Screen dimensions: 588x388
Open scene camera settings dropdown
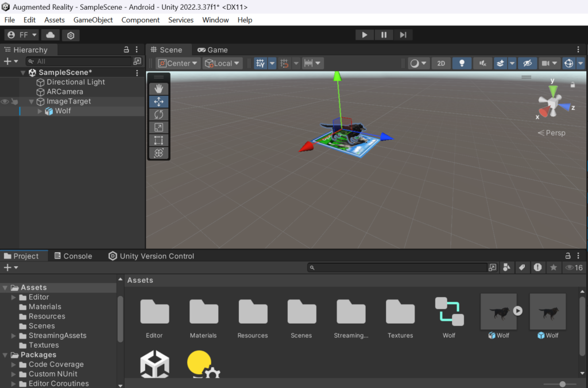point(550,63)
